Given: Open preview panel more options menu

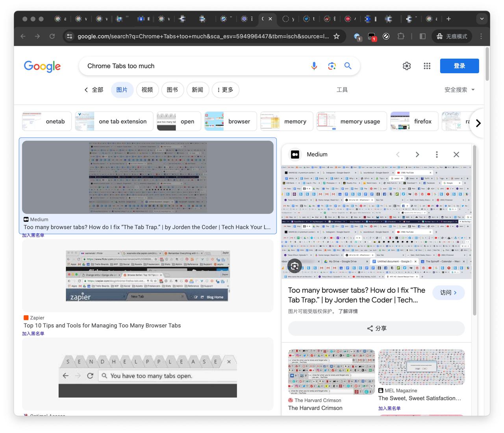Looking at the screenshot, I should point(437,154).
